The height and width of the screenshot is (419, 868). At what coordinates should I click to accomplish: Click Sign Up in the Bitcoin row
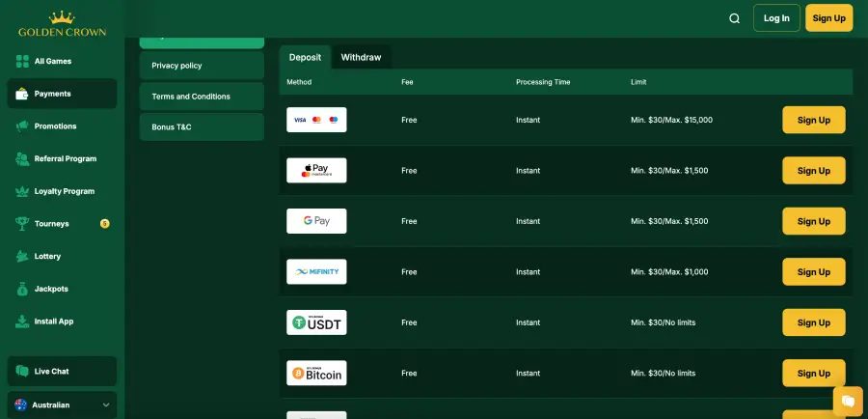[813, 374]
